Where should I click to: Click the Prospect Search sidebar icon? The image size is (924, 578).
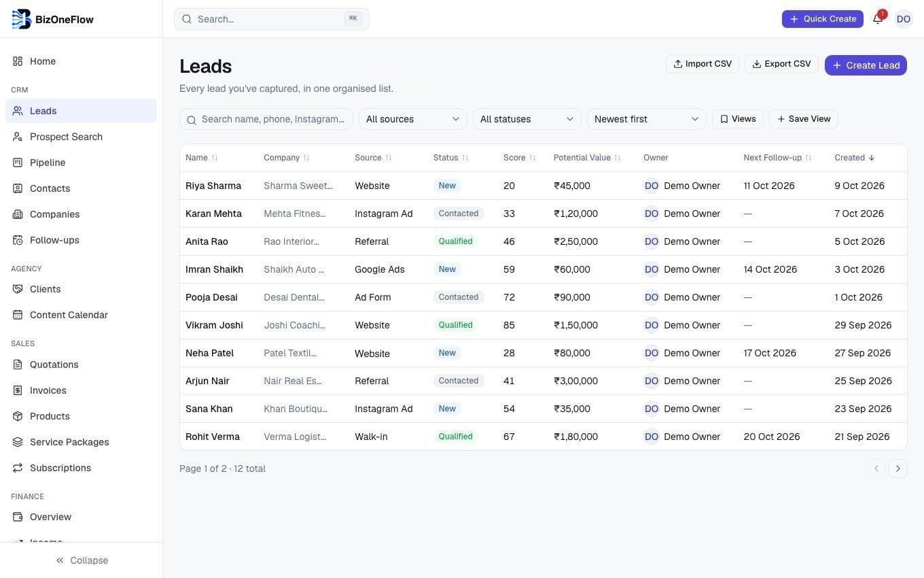tap(18, 137)
